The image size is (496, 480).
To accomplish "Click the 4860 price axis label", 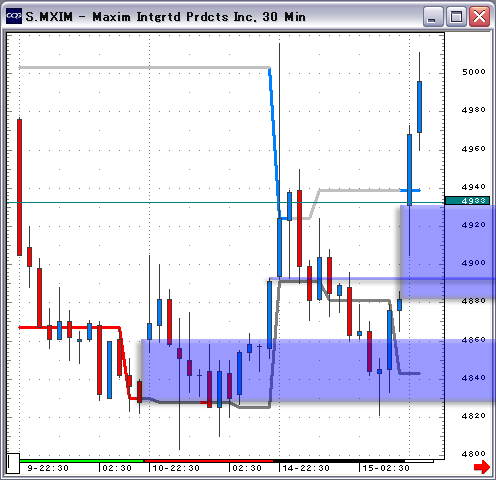I will [474, 340].
